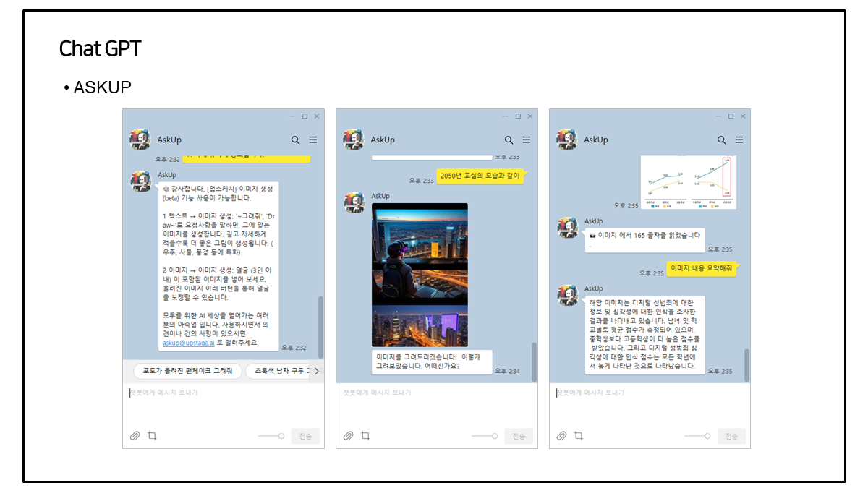Click the 이미지 에서 165 글자를 읽었습니다 message

646,239
